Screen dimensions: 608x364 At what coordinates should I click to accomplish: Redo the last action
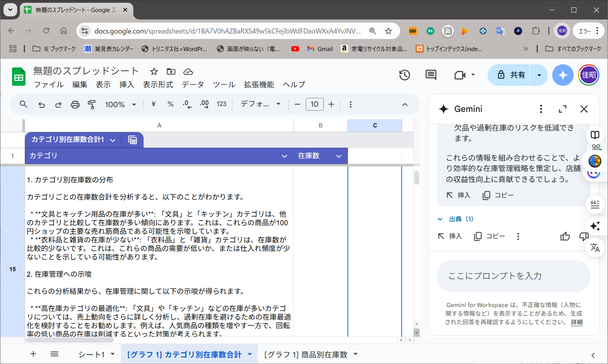(x=58, y=104)
